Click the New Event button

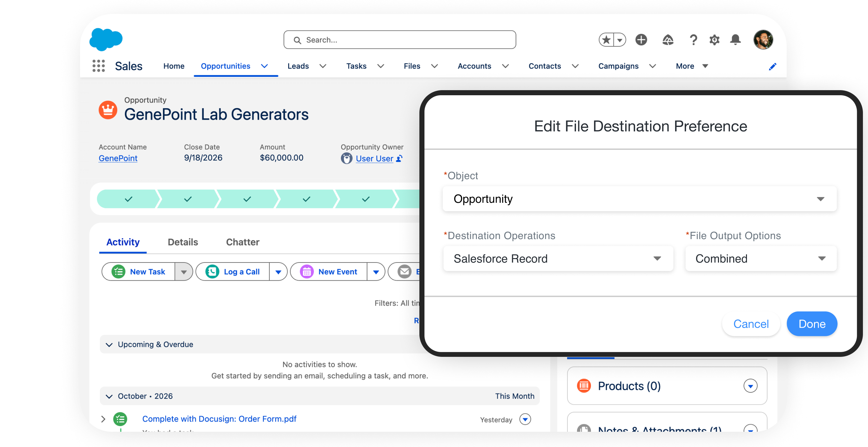pyautogui.click(x=329, y=272)
